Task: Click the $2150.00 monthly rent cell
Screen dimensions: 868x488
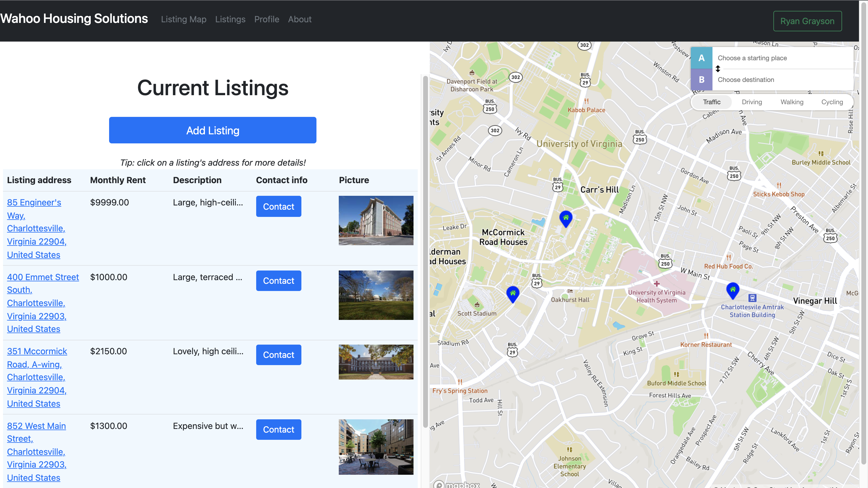Action: coord(108,352)
